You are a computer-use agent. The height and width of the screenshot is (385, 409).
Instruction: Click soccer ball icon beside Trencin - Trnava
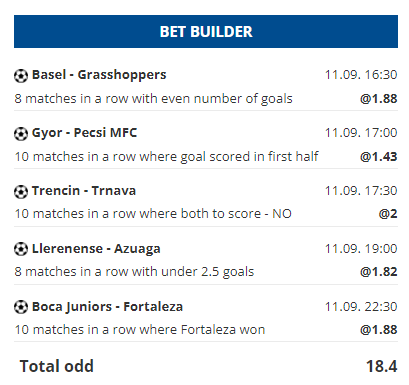21,192
